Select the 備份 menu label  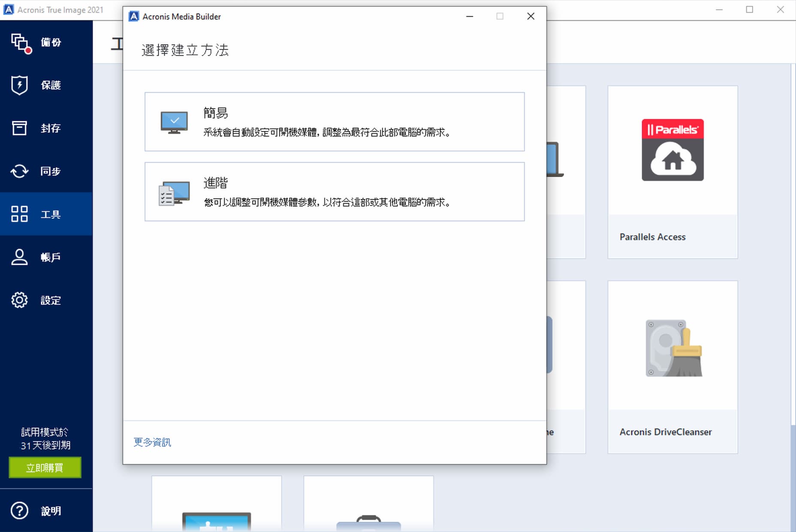51,42
